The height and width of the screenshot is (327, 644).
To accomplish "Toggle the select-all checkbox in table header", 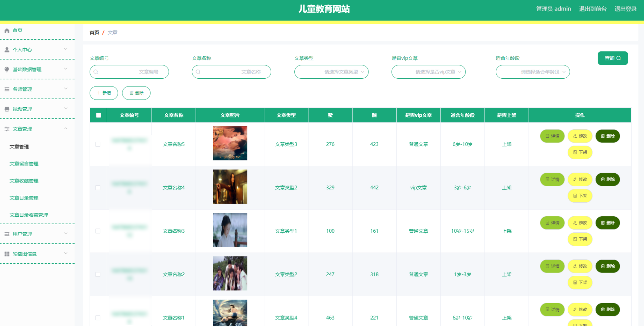I will pyautogui.click(x=99, y=115).
